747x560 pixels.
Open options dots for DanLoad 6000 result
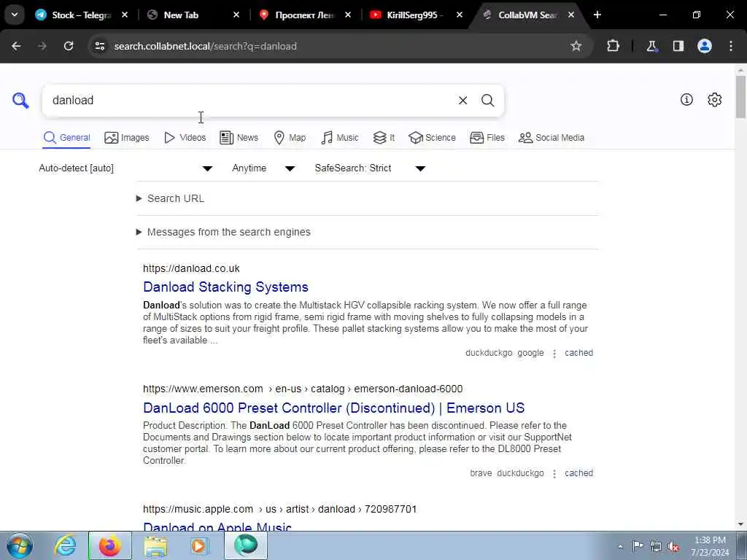click(554, 474)
